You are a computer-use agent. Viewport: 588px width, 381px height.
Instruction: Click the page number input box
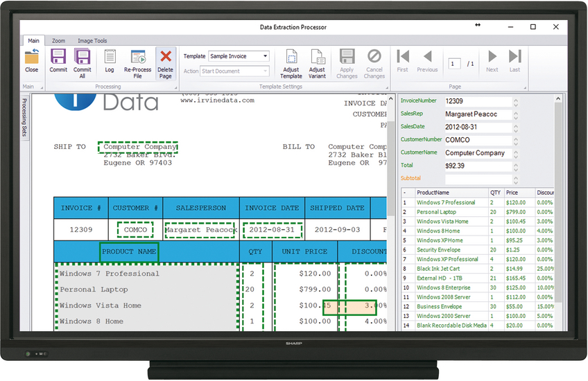click(454, 63)
